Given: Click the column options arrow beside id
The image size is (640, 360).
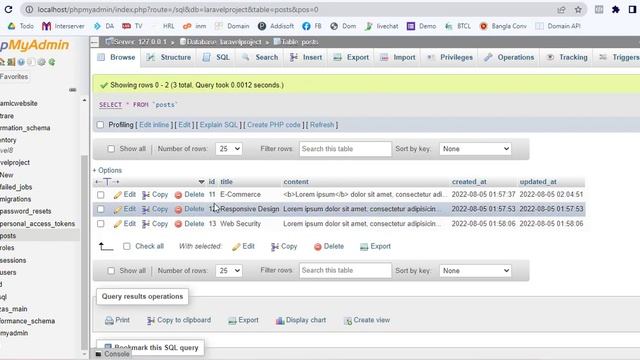Looking at the screenshot, I should click(201, 182).
